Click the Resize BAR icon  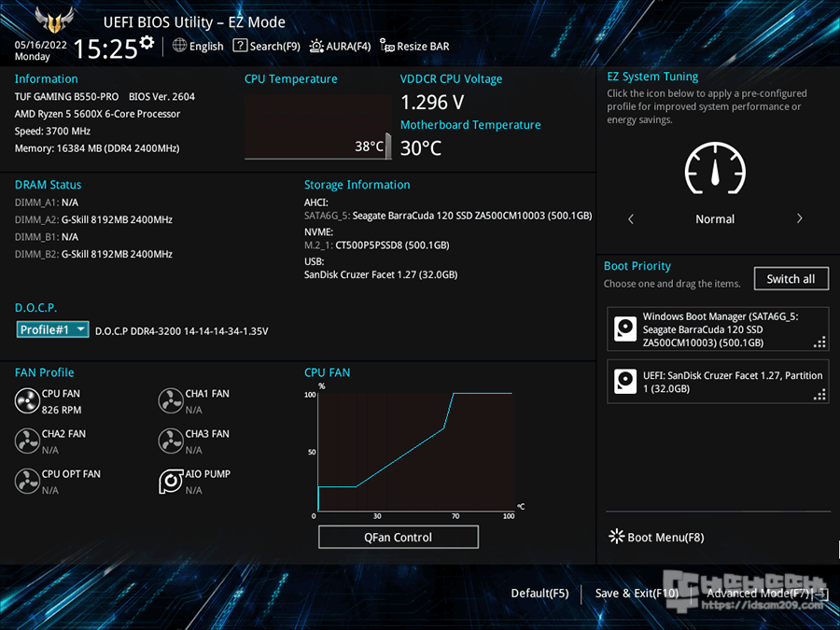386,46
